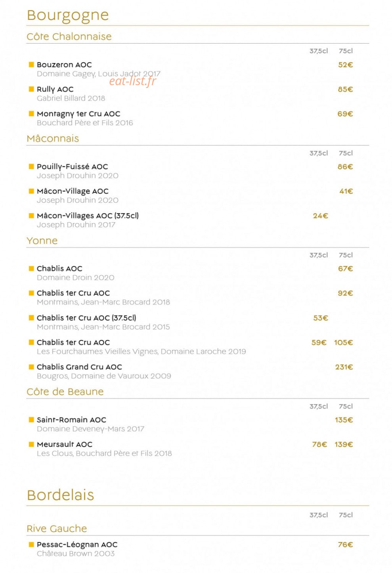
Task: Select the Côte Chalonnaise subheading
Action: pos(69,36)
